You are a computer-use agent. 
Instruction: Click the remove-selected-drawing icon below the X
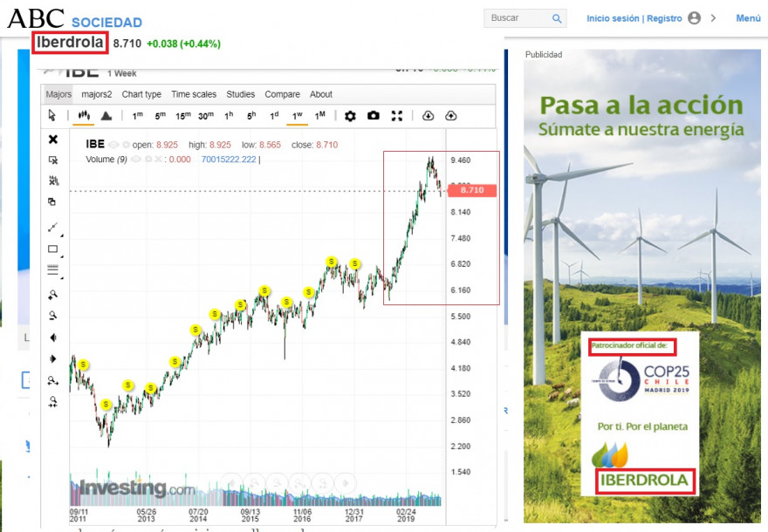[x=53, y=160]
